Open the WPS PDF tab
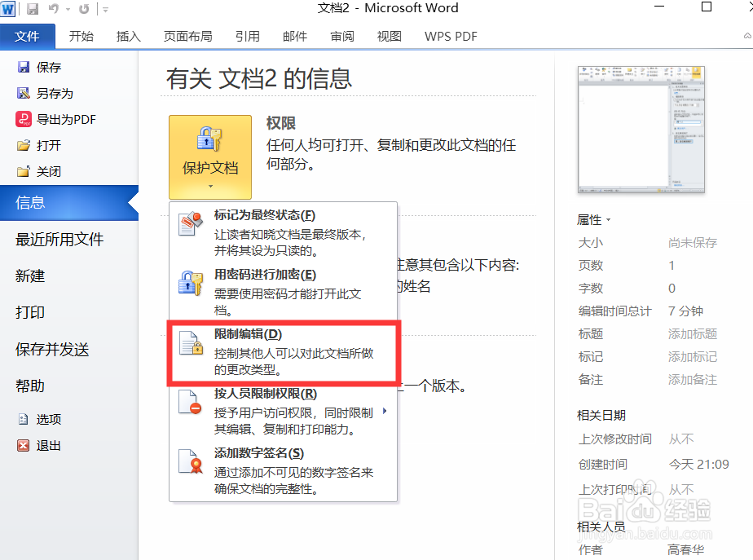The height and width of the screenshot is (560, 753). click(450, 36)
